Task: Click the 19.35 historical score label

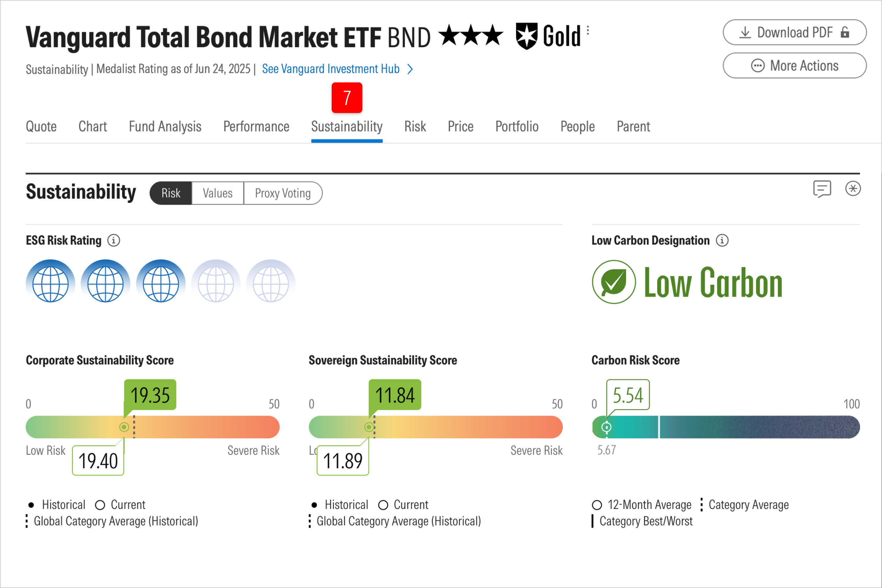Action: click(150, 395)
